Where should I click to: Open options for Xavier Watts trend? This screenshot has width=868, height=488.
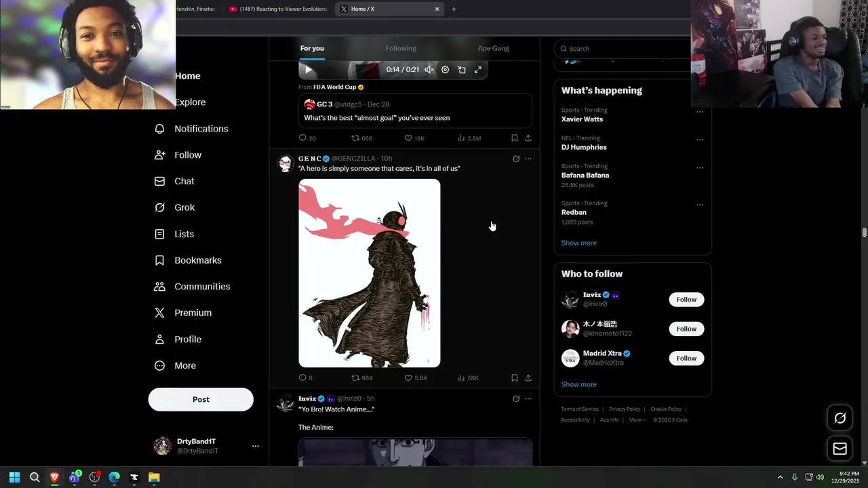(x=700, y=112)
